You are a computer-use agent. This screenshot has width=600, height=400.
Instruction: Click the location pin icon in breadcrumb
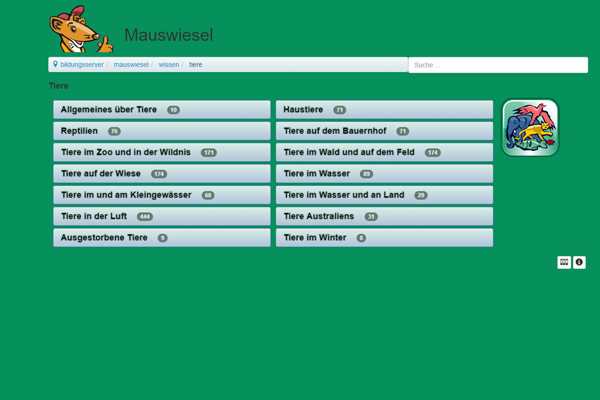55,64
